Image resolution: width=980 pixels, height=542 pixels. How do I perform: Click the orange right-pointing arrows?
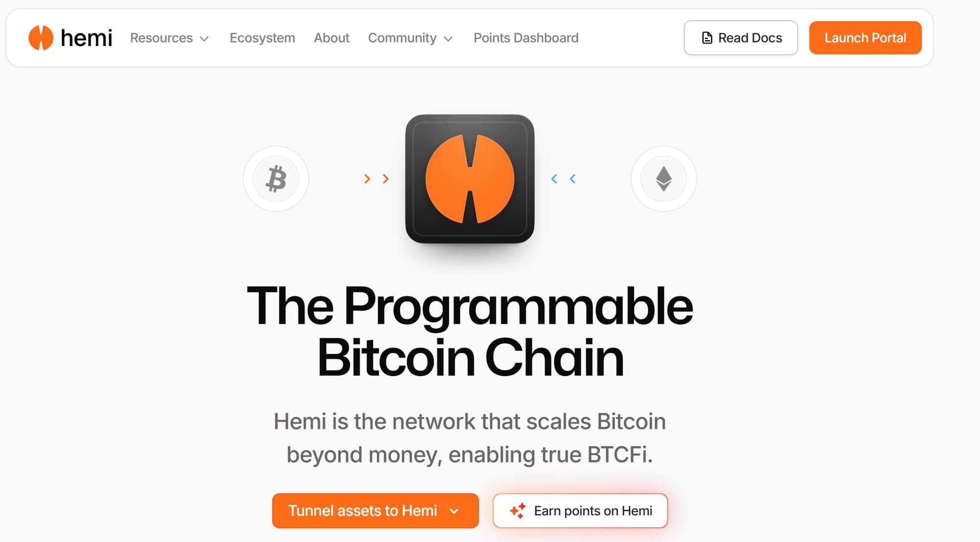click(376, 179)
